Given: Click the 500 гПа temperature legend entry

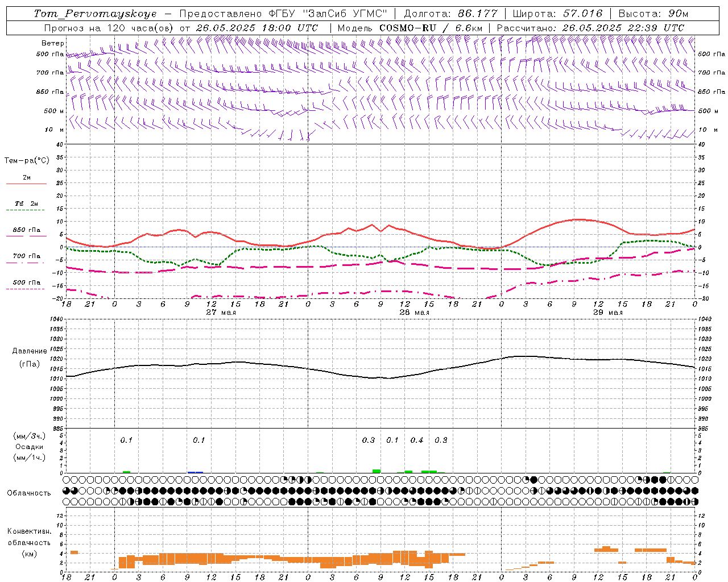Looking at the screenshot, I should (x=27, y=282).
